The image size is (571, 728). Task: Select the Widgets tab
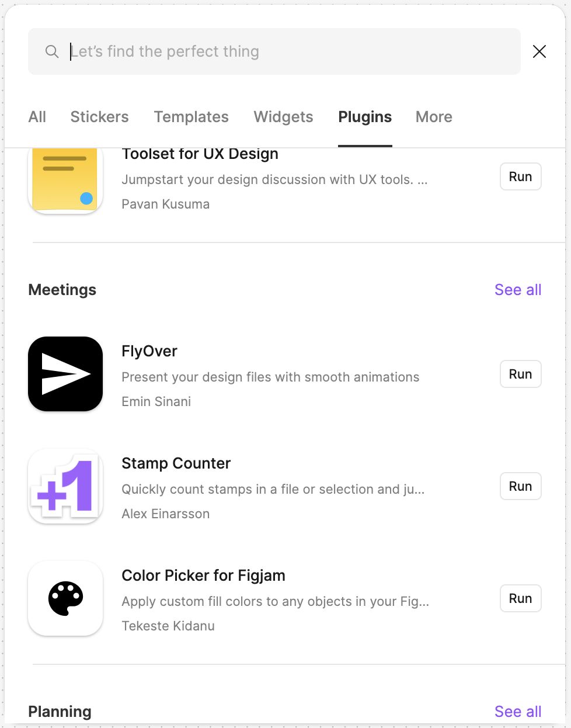click(x=283, y=117)
